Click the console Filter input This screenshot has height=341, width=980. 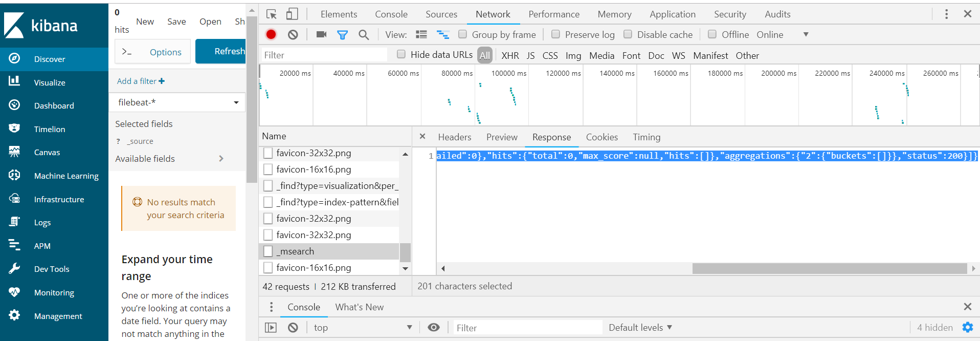[x=528, y=327]
